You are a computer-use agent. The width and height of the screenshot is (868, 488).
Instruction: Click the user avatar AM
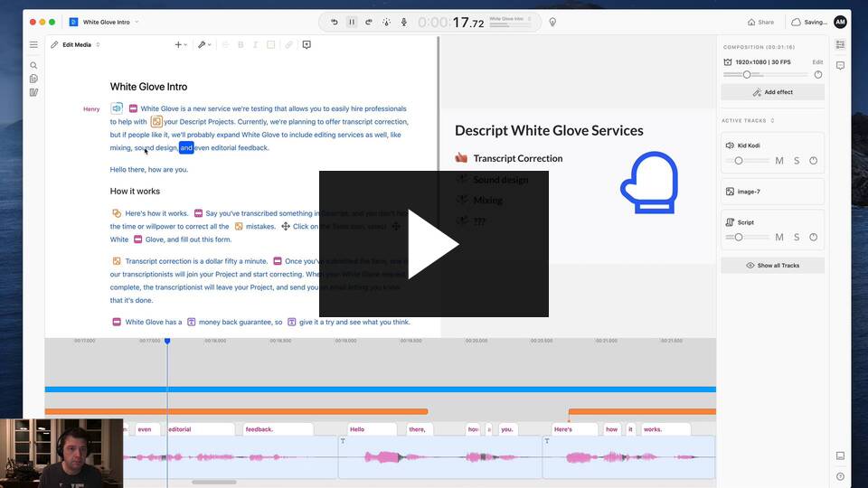point(840,22)
